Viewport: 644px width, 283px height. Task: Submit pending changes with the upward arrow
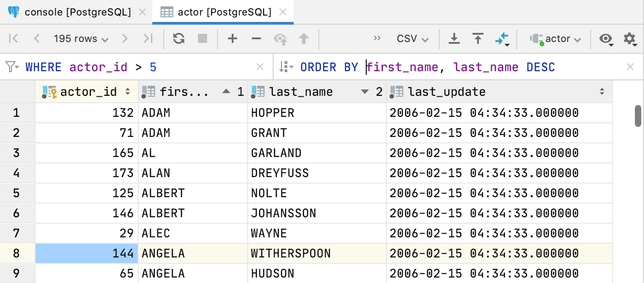click(x=304, y=39)
